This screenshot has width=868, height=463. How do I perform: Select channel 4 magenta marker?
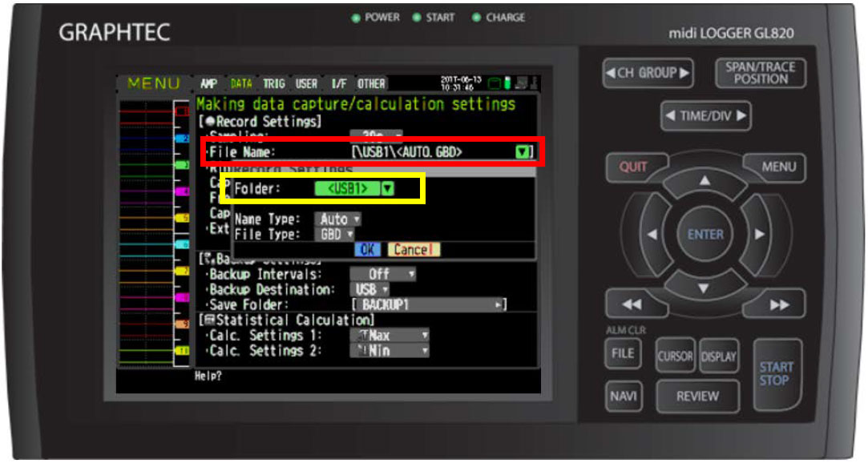coord(182,191)
